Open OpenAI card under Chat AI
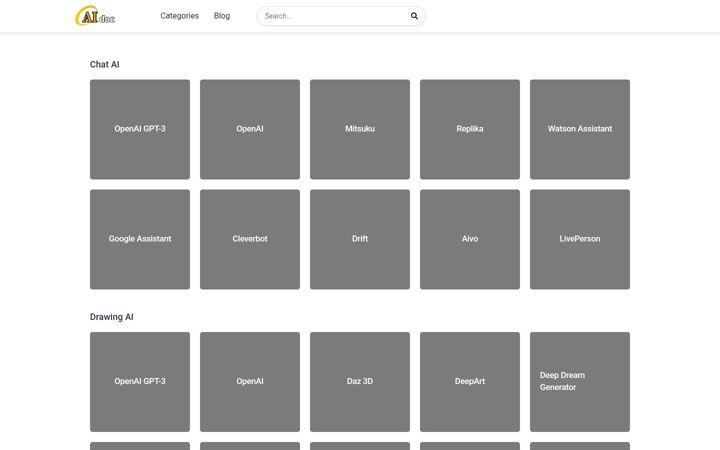Screen dimensions: 720x450 pos(250,129)
